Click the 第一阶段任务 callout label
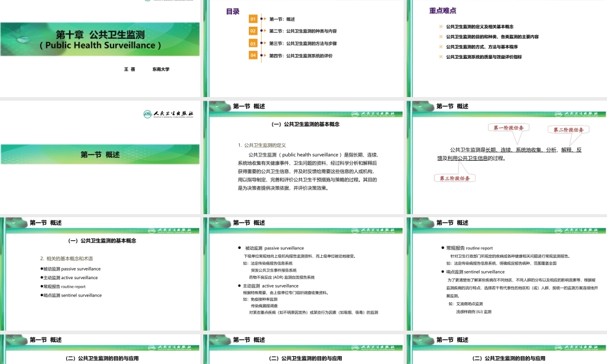The width and height of the screenshot is (607, 364). click(509, 127)
